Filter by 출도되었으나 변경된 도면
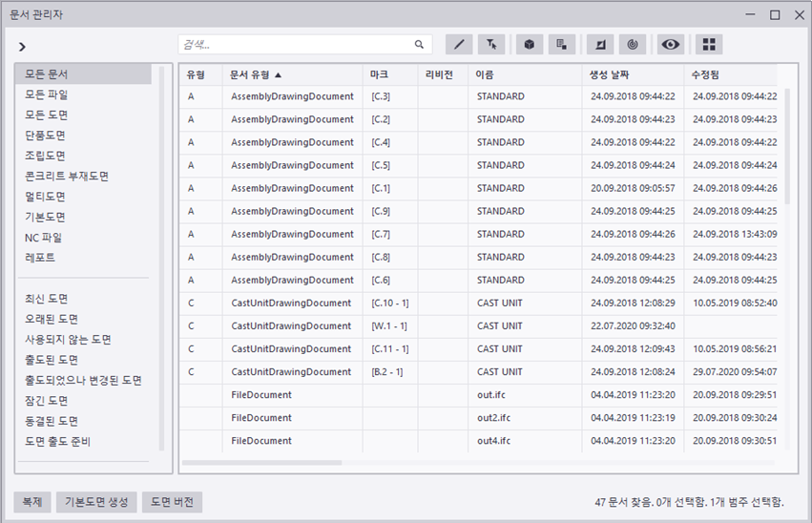Screen dimensions: 812x523 pyautogui.click(x=83, y=380)
